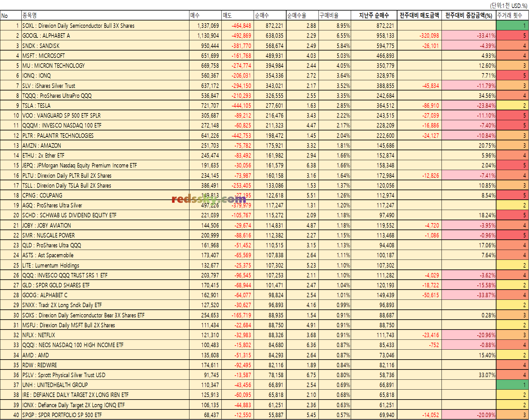The height and width of the screenshot is (420, 529).
Task: Click the (단위:1천 USD.%) unit label
Action: (509, 5)
